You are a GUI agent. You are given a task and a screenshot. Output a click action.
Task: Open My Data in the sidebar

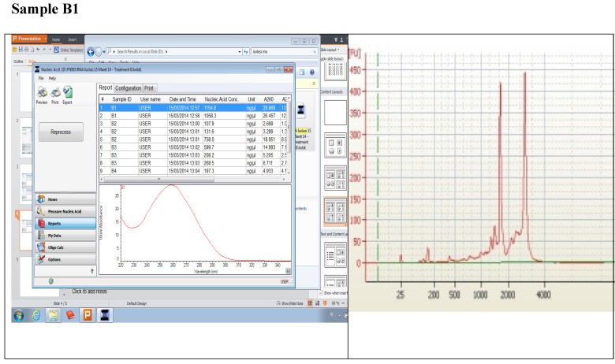65,236
